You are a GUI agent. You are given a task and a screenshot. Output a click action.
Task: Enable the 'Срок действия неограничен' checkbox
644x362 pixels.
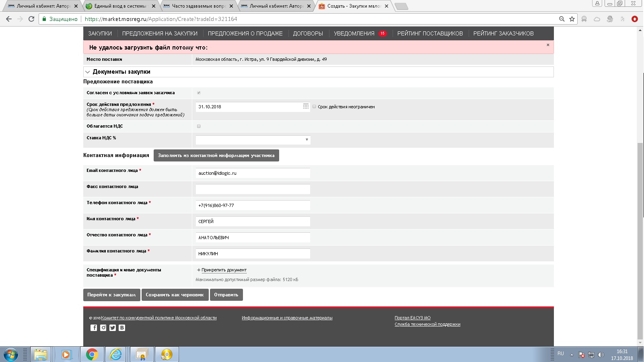315,107
